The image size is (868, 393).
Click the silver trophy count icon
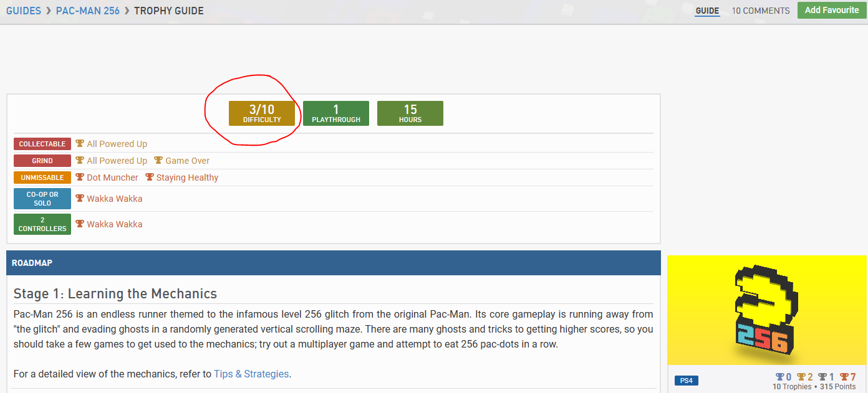[822, 377]
